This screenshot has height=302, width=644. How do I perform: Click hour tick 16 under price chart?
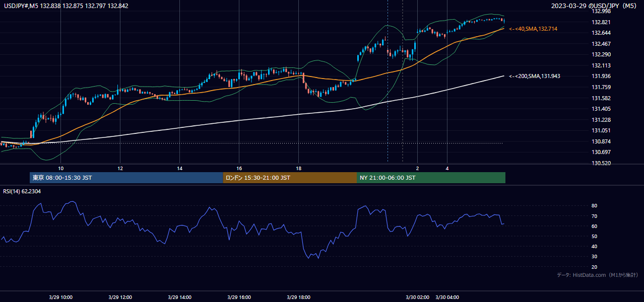239,168
